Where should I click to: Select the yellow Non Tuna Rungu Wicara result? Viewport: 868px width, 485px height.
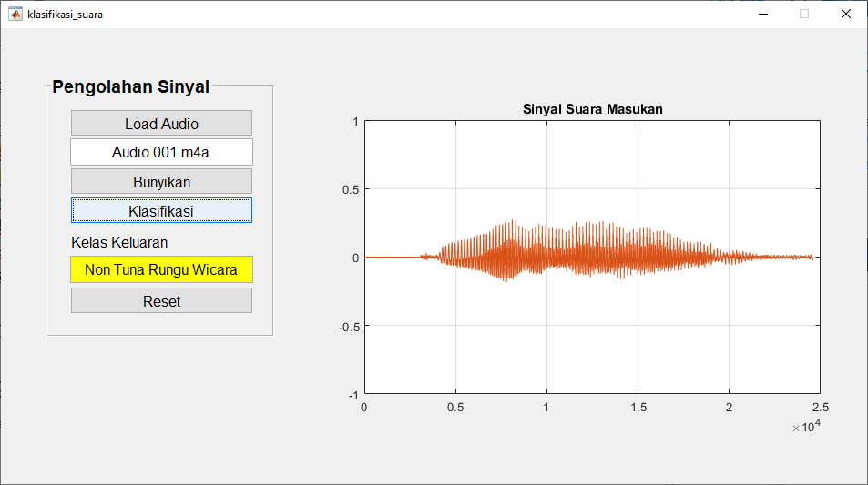161,269
